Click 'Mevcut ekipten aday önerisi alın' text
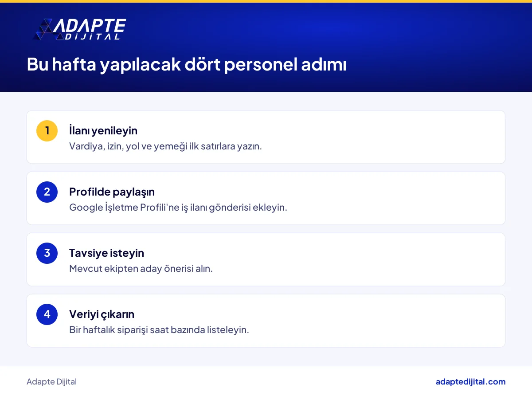Viewport: 532px width, 404px height. [x=141, y=269]
